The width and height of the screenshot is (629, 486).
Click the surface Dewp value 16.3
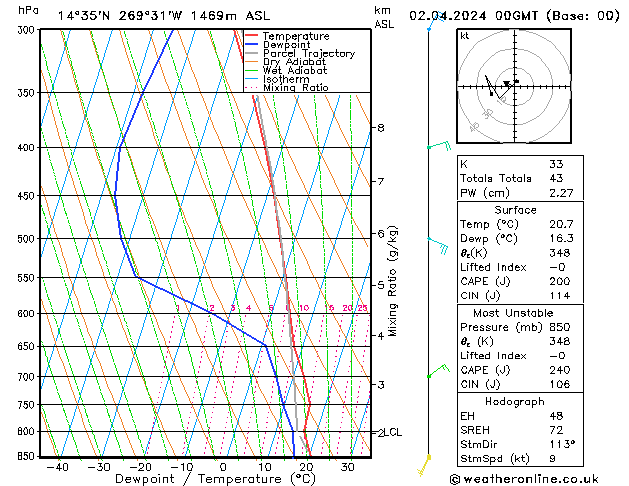[561, 238]
